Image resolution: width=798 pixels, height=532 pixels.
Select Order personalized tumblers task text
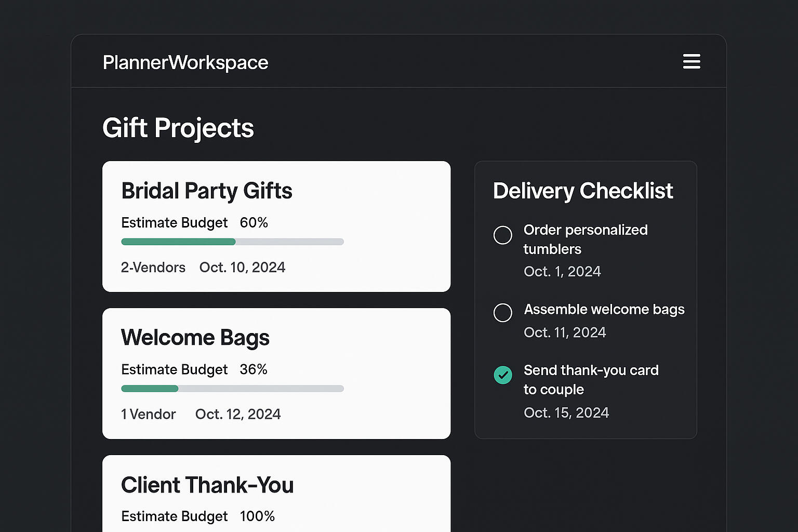(585, 240)
